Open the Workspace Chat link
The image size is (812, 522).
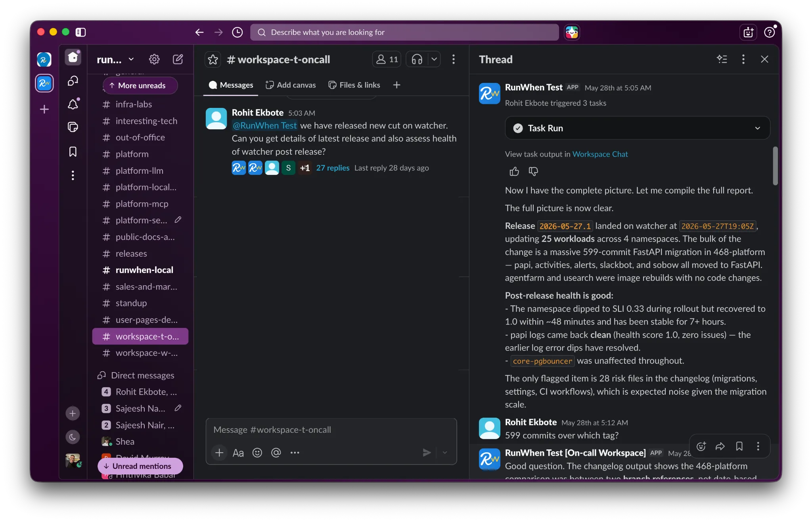[600, 154]
